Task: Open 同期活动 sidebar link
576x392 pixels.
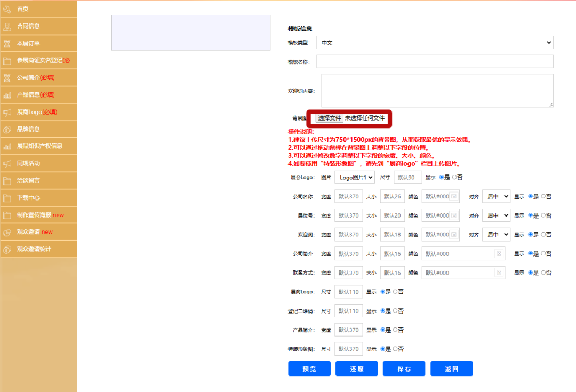Action: (38, 164)
